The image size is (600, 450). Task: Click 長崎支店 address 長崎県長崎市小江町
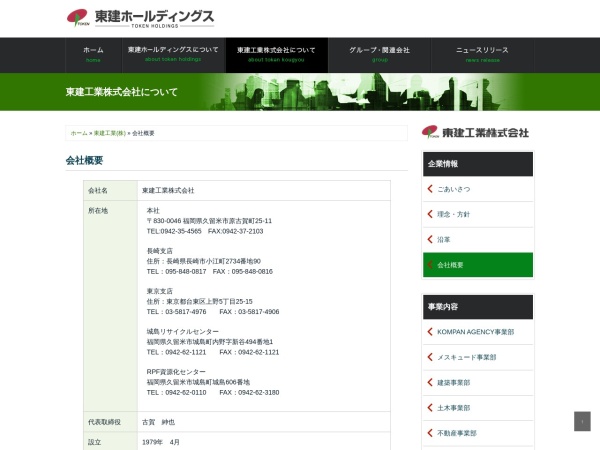[204, 261]
